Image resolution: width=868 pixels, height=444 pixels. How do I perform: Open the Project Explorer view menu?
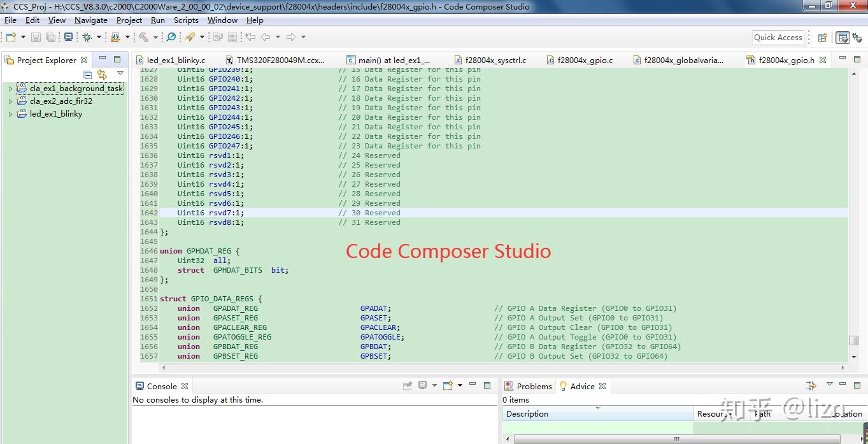120,74
